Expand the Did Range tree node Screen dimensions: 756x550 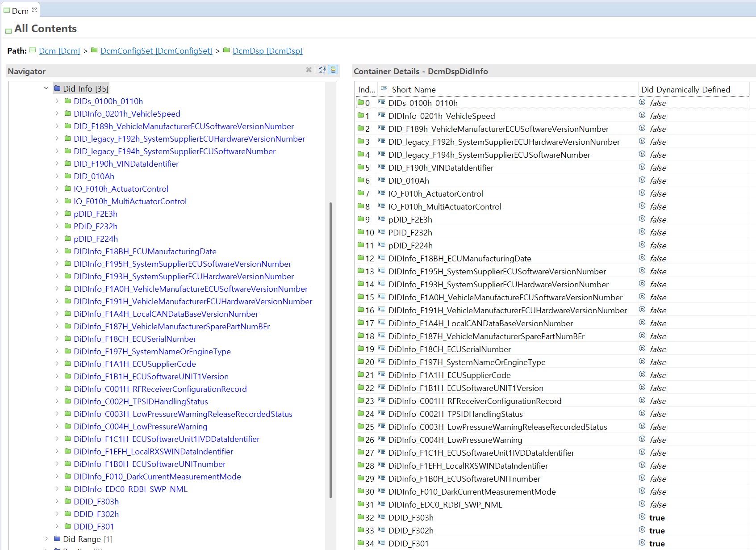pos(46,539)
